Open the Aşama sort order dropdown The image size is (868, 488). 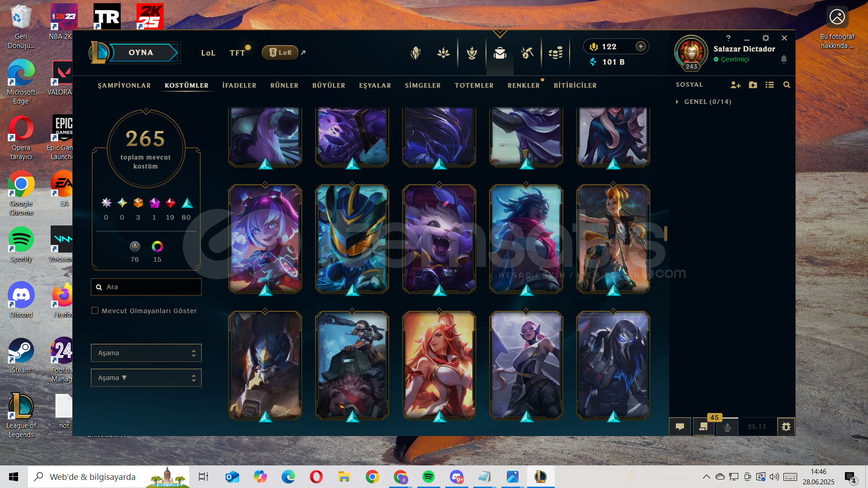146,378
